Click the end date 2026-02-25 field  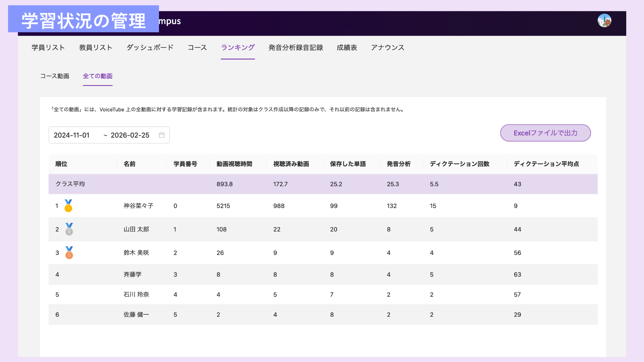130,135
